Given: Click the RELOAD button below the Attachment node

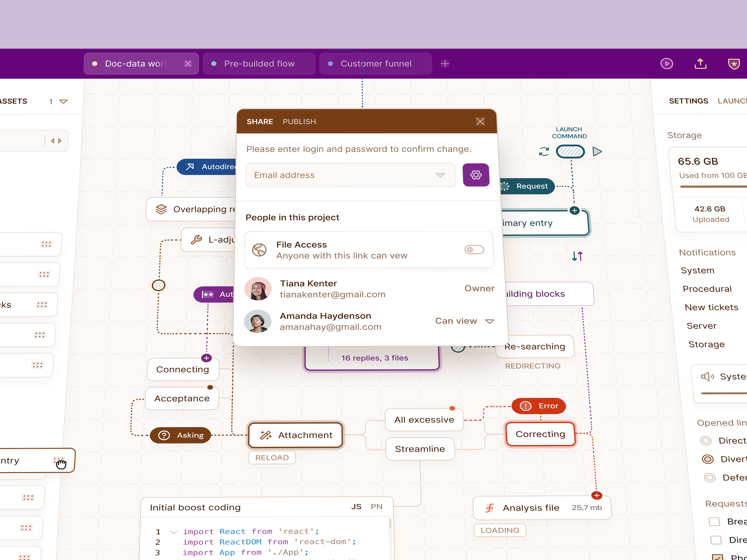Looking at the screenshot, I should click(272, 457).
